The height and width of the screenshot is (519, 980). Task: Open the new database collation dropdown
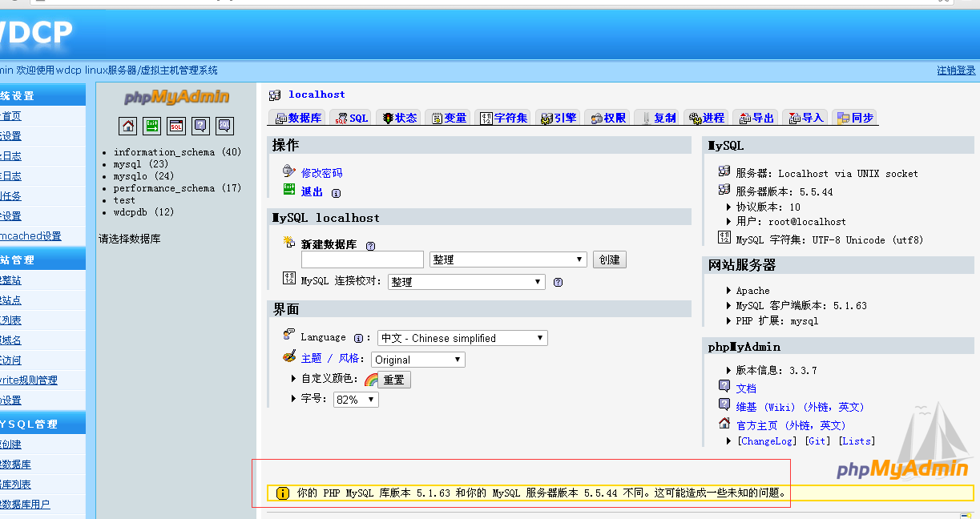[x=508, y=259]
